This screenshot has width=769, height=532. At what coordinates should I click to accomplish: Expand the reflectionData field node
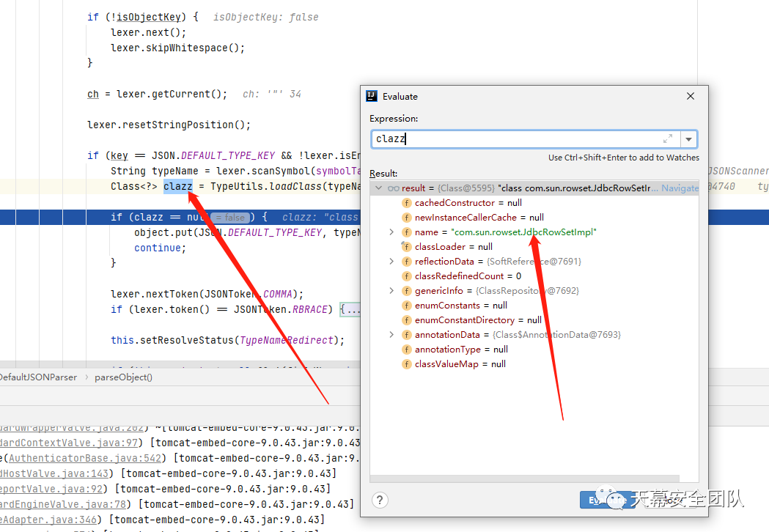click(x=391, y=262)
